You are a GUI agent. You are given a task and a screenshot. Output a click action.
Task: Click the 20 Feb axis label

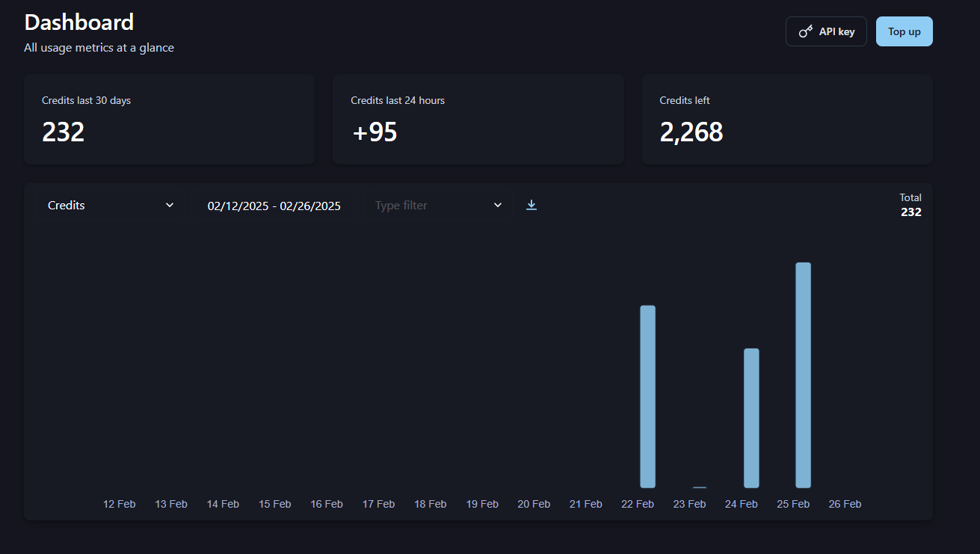click(x=534, y=504)
